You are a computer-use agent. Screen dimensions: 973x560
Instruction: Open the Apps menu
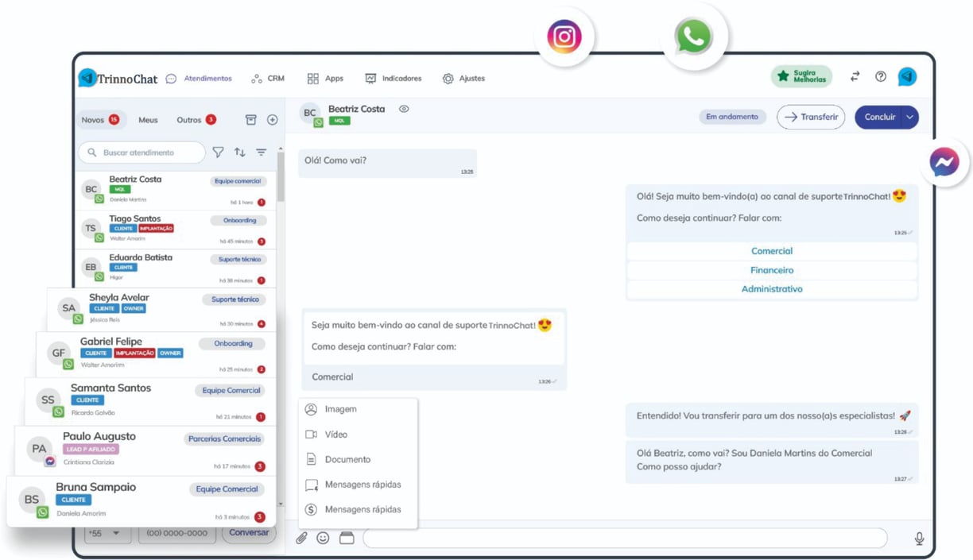tap(325, 79)
